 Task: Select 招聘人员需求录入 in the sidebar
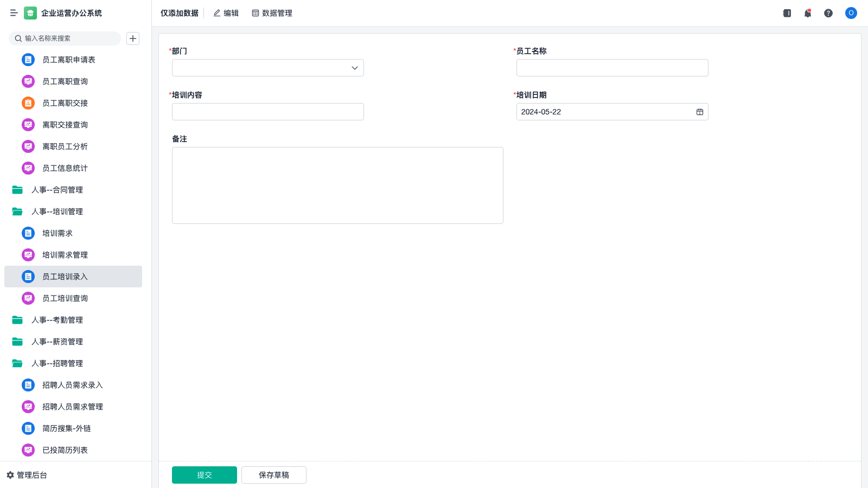click(72, 385)
